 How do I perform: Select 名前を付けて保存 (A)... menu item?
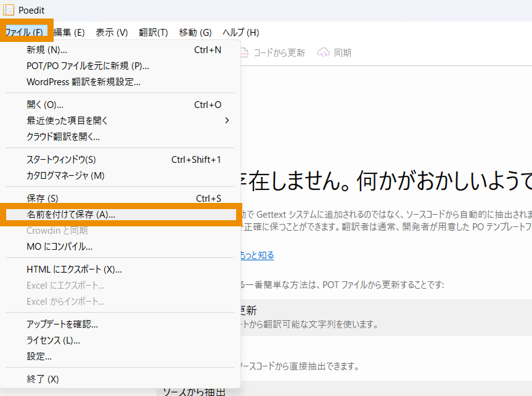click(x=71, y=215)
